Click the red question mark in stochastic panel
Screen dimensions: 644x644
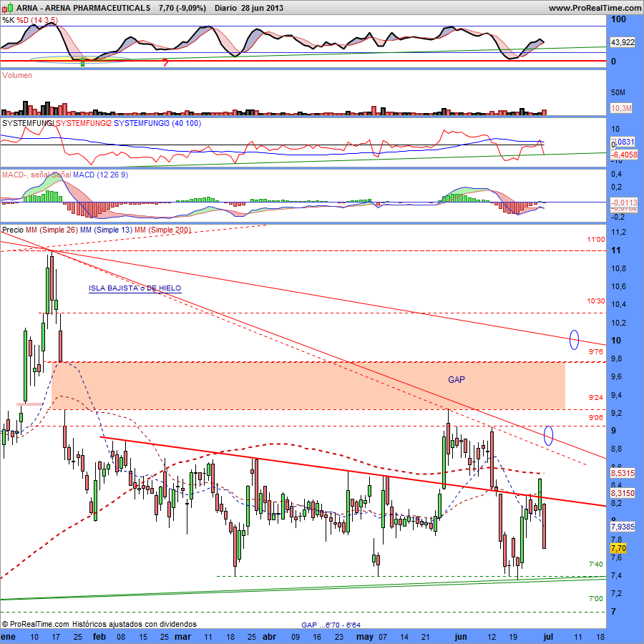coord(165,63)
